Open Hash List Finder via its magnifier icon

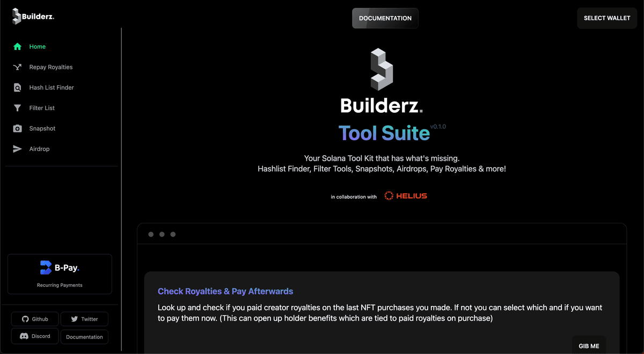[17, 87]
